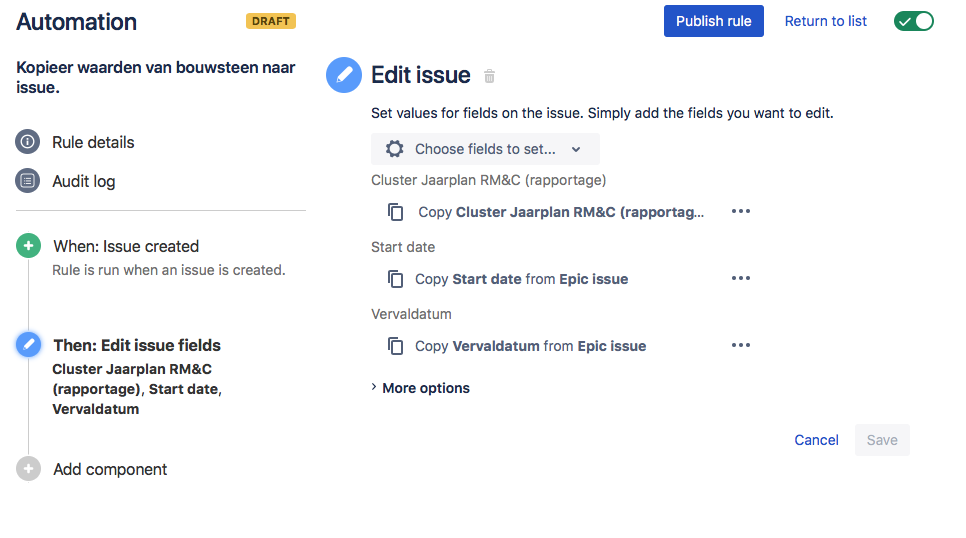
Task: Open three-dot menu for Vervaldatum
Action: (741, 345)
